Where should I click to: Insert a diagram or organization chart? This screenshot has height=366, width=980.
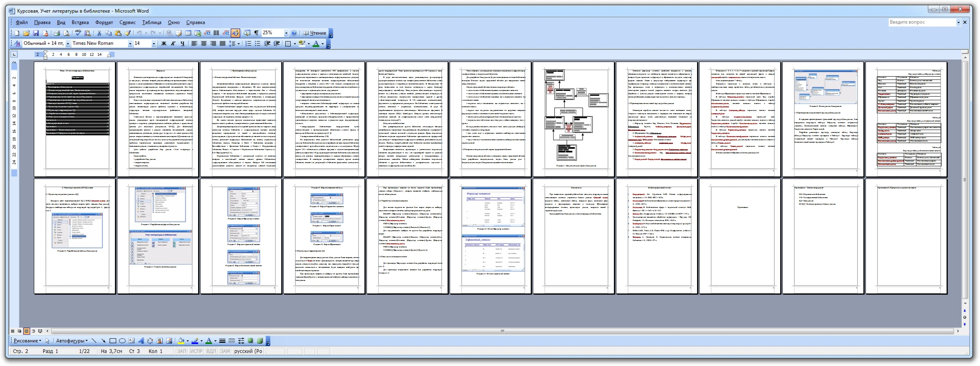pyautogui.click(x=150, y=341)
